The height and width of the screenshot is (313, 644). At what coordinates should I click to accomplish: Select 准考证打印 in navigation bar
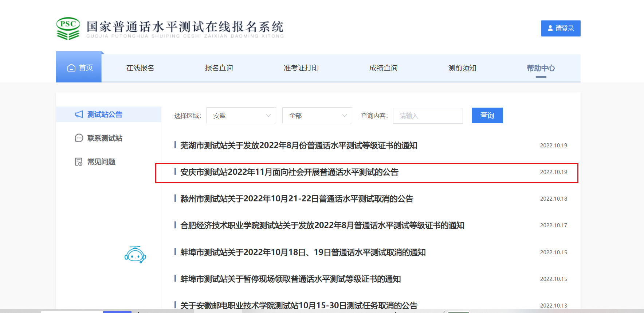coord(301,68)
